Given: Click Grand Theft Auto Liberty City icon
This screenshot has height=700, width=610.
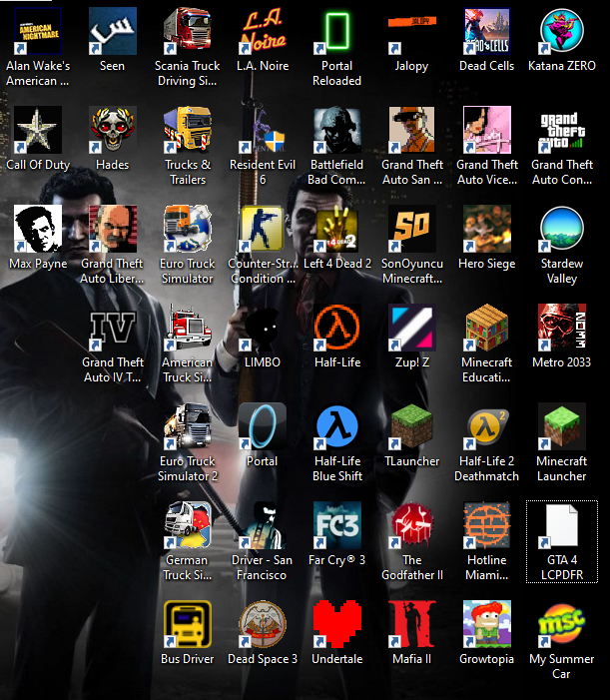Looking at the screenshot, I should tap(113, 229).
